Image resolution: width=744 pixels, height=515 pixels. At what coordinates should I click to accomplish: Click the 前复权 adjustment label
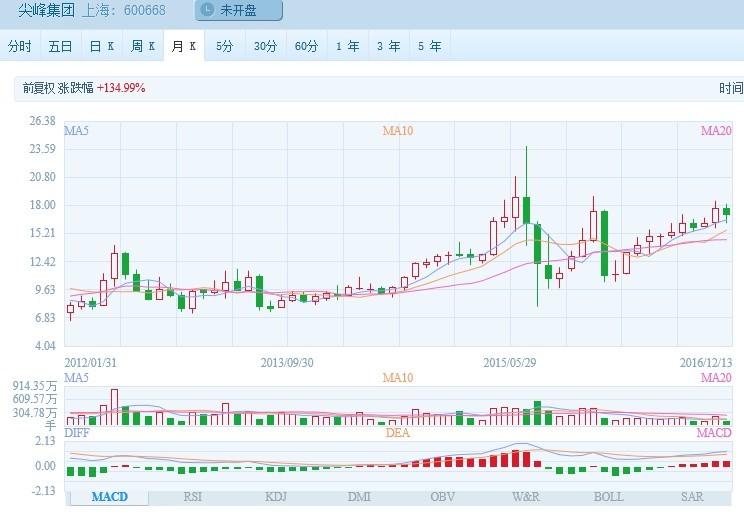(x=39, y=88)
